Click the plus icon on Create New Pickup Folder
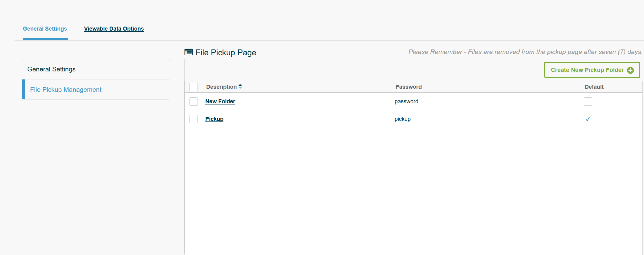This screenshot has width=644, height=255. point(630,70)
